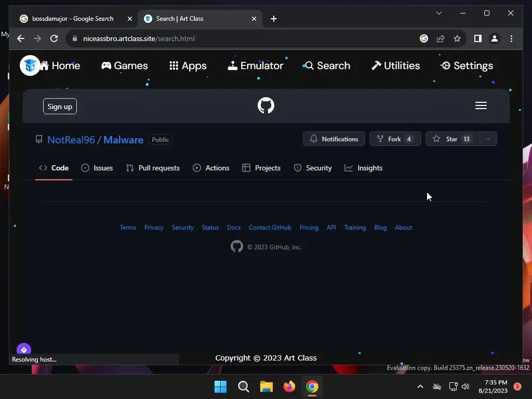
Task: Open the Windows Start menu
Action: (220, 387)
